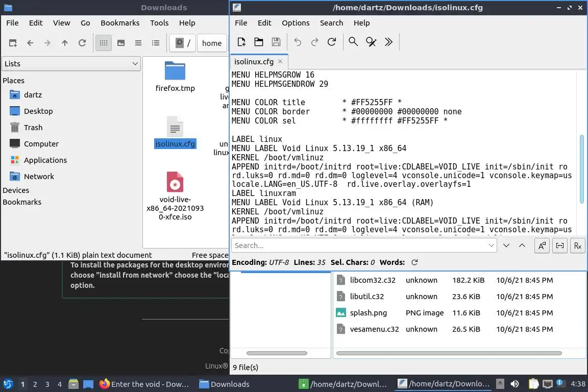
Task: Click the Find and Replace icon in the editor
Action: (371, 42)
